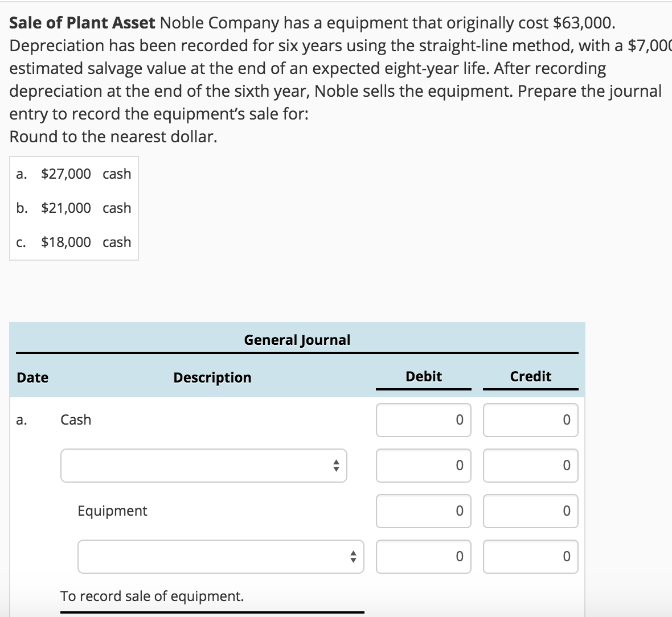This screenshot has width=672, height=617.
Task: Click the debit field of the fourth journal line
Action: [x=423, y=557]
